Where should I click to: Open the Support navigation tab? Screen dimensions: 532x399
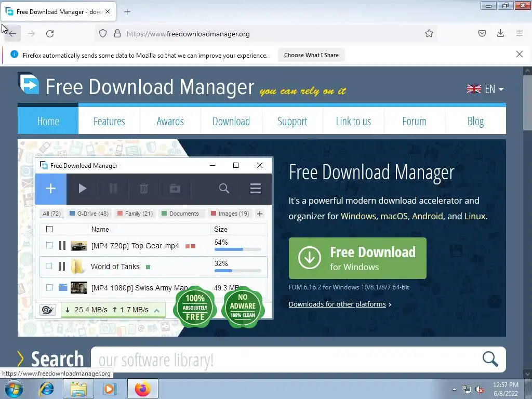coord(292,121)
